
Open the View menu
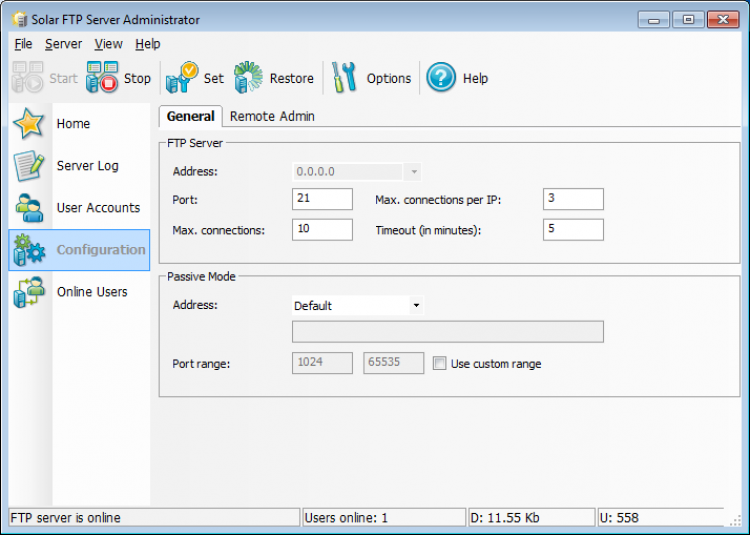(x=108, y=44)
